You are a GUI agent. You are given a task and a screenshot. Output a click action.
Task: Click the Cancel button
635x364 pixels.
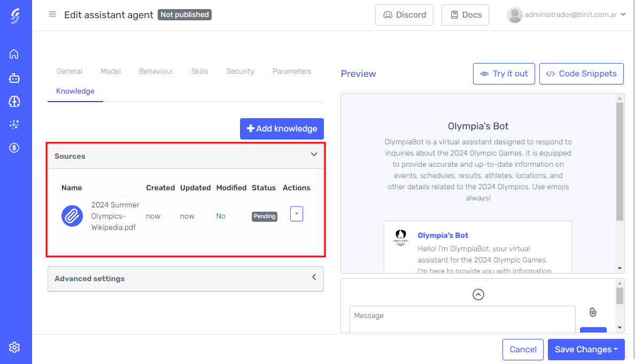point(523,350)
